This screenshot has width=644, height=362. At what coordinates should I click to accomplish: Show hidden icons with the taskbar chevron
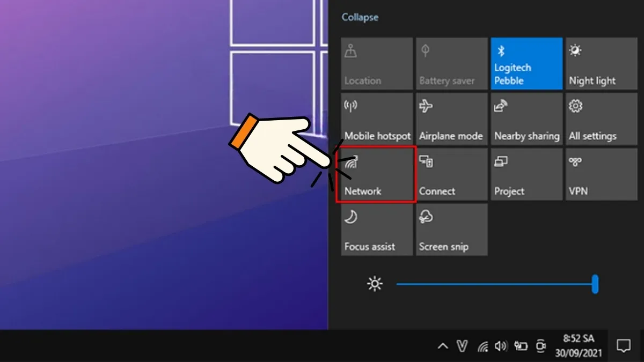point(443,346)
